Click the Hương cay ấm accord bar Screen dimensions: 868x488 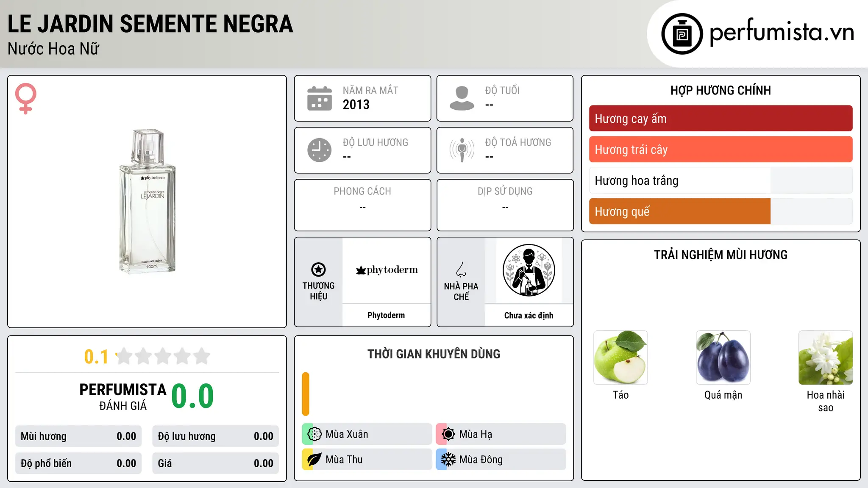pos(721,119)
